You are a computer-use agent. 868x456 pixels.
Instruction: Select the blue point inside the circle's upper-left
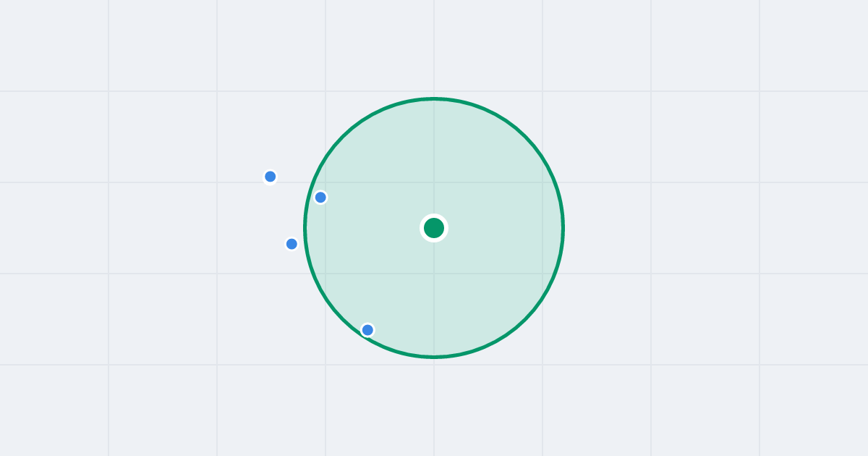320,197
